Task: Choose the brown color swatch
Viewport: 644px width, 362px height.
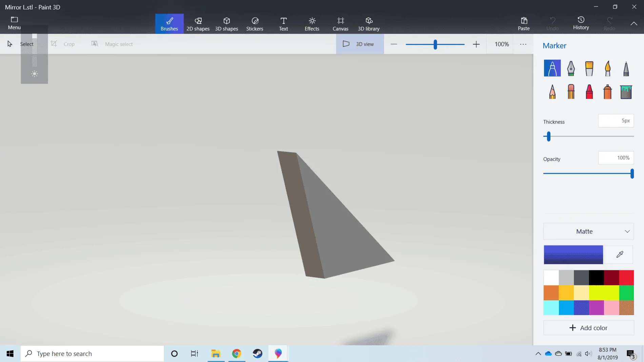Action: [x=626, y=307]
